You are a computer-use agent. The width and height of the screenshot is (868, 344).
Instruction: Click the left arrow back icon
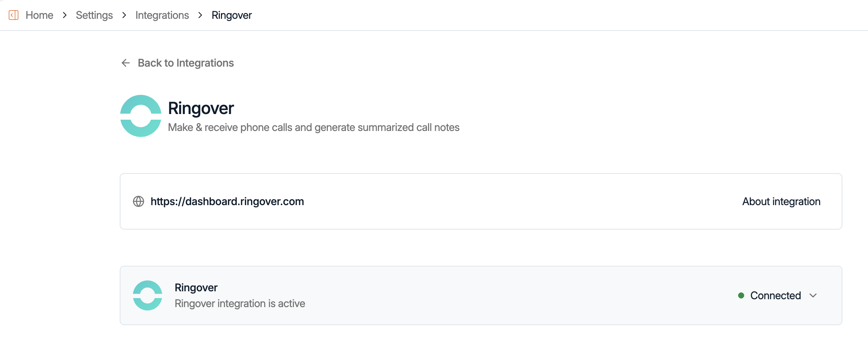click(126, 63)
